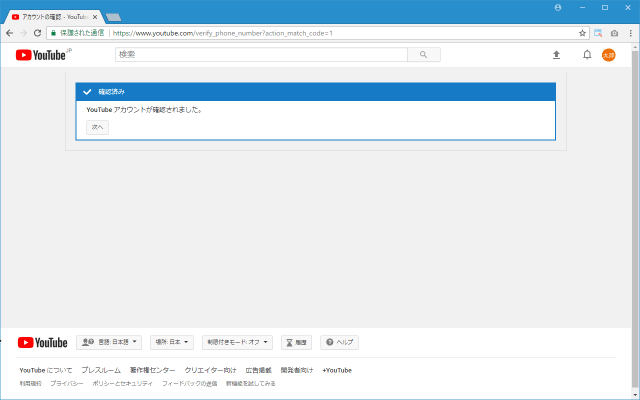This screenshot has width=640, height=400.
Task: Click the YouTube logo in the header
Action: [41, 55]
